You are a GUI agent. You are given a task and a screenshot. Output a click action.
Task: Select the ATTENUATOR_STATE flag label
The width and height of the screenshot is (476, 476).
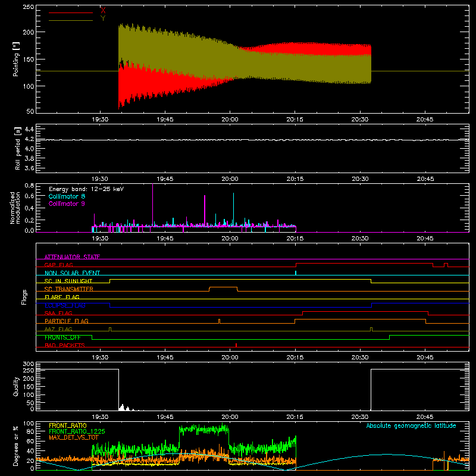click(x=72, y=257)
